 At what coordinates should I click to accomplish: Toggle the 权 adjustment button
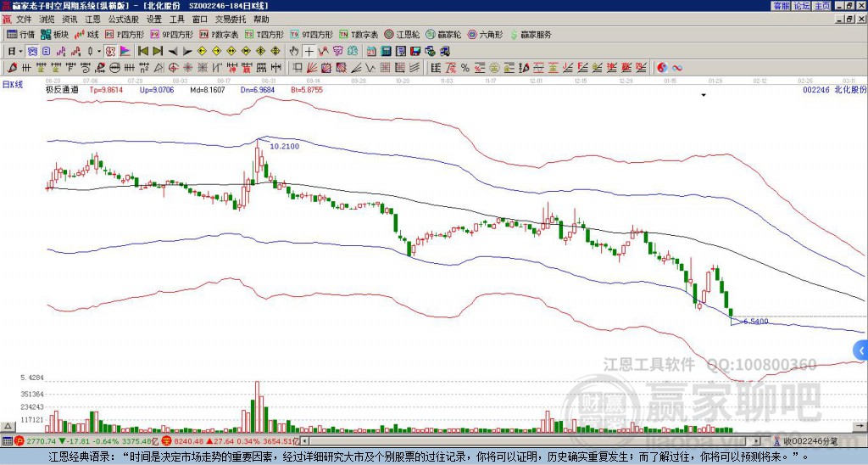click(x=110, y=52)
